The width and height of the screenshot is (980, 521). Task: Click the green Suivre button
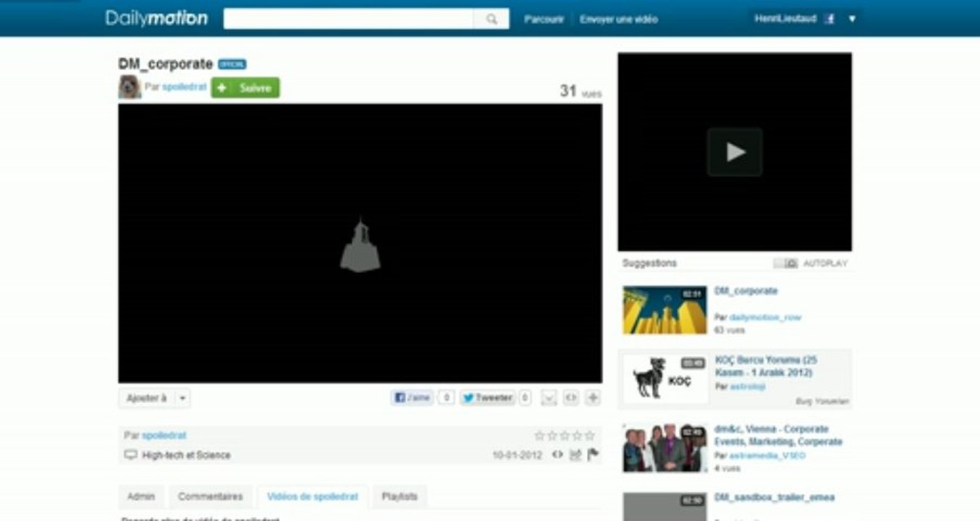point(245,88)
